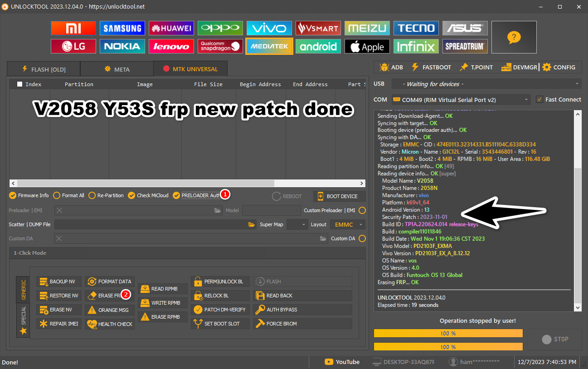Click BACKUP NV button
The width and height of the screenshot is (588, 369).
click(x=59, y=282)
